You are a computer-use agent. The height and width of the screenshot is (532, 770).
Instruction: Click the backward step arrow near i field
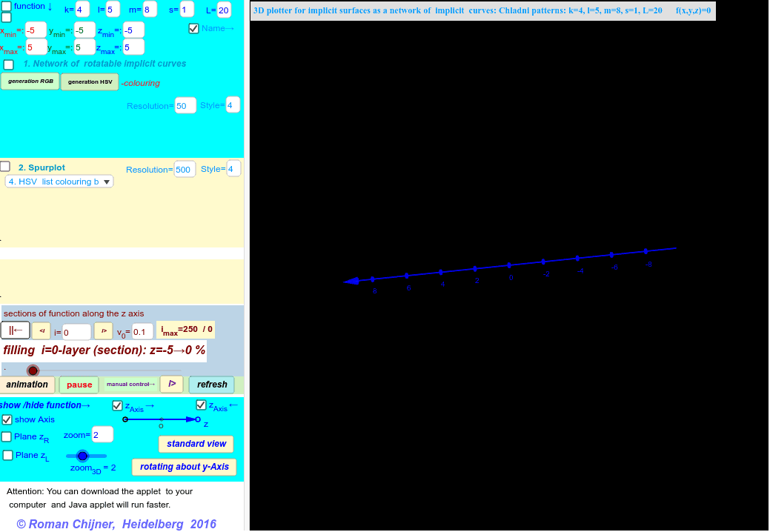click(42, 330)
